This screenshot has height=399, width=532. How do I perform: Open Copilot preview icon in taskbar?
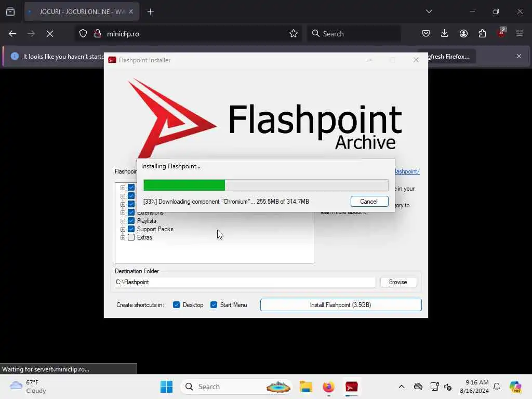click(x=515, y=387)
